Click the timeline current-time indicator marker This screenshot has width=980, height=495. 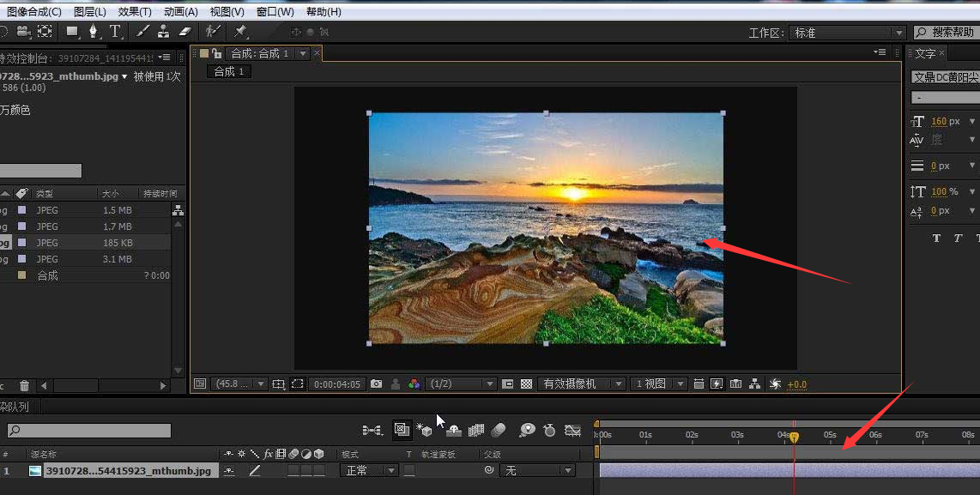pos(794,438)
